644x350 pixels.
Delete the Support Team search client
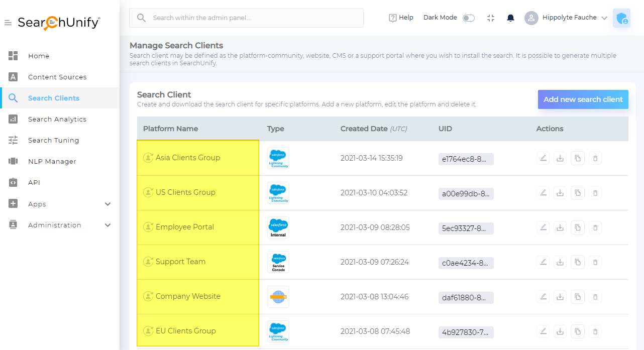(595, 263)
